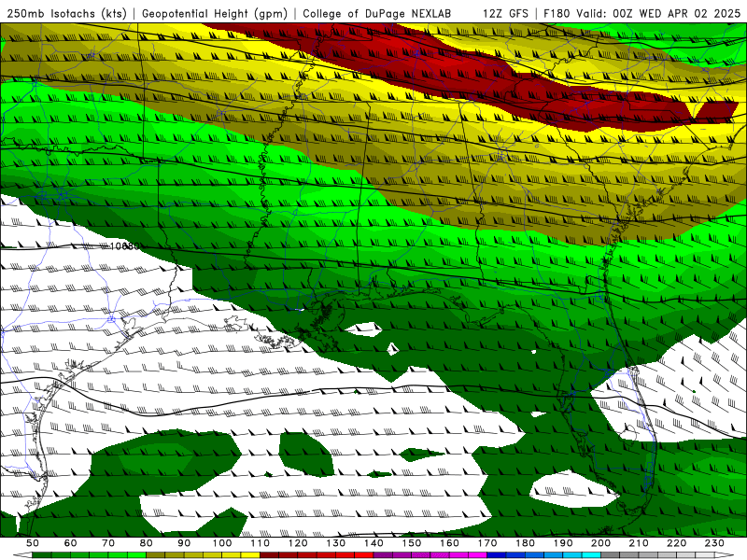Click the '90' color scale label
Screen dimensions: 747x560
point(184,543)
